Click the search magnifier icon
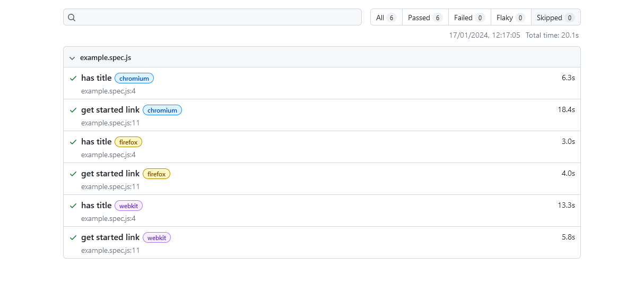Screen dimensions: 644x290 pos(72,18)
